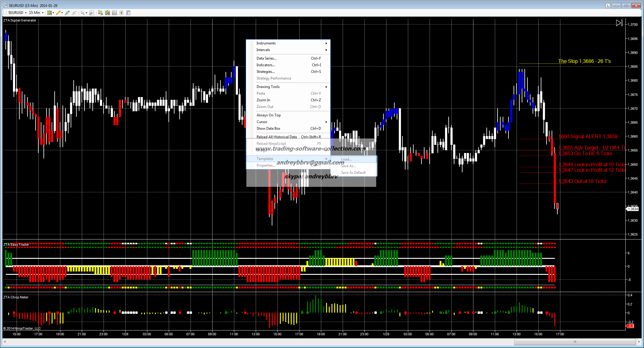
Task: Open the Indicators chart toolbar icon
Action: [114, 13]
